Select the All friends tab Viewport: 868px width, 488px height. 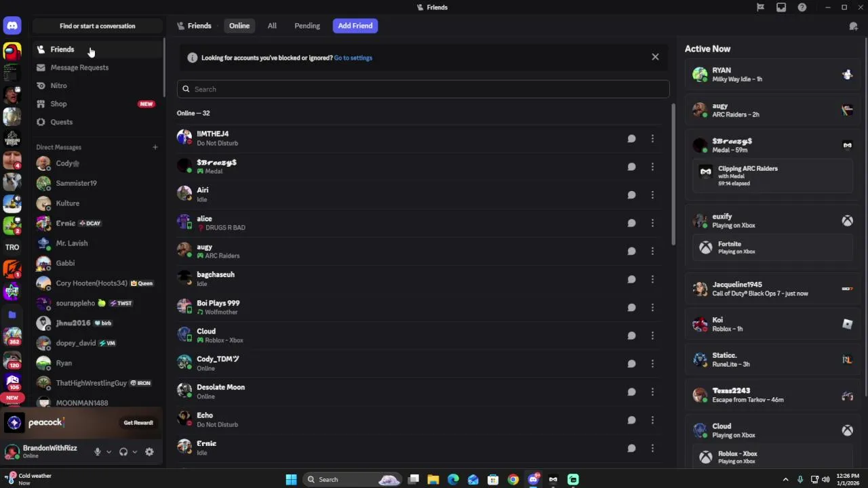(272, 26)
